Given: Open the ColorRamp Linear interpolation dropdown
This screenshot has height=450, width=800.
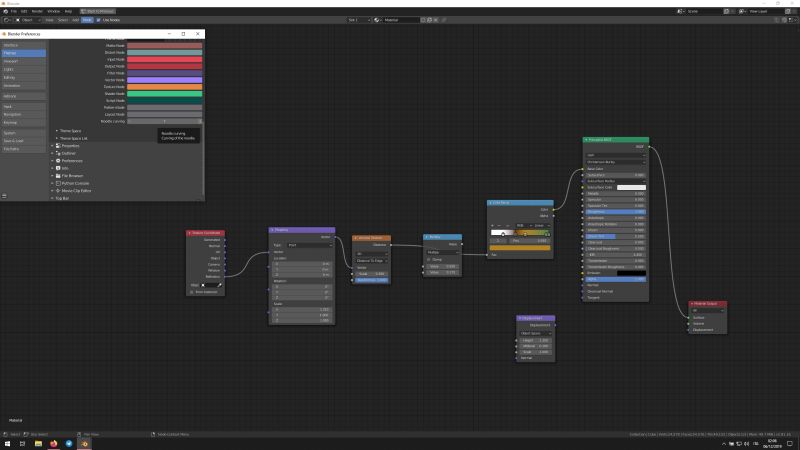Looking at the screenshot, I should (542, 226).
